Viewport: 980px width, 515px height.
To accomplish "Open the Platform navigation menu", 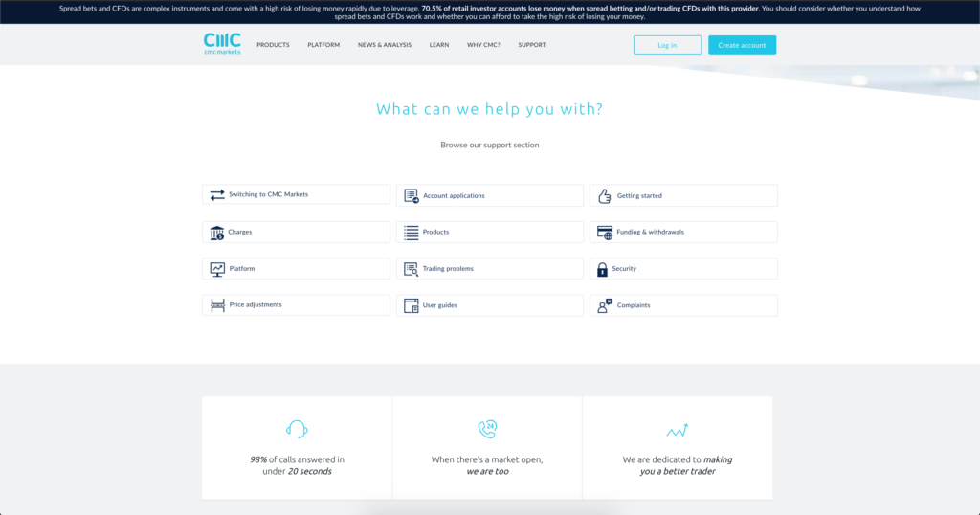I will coord(323,45).
